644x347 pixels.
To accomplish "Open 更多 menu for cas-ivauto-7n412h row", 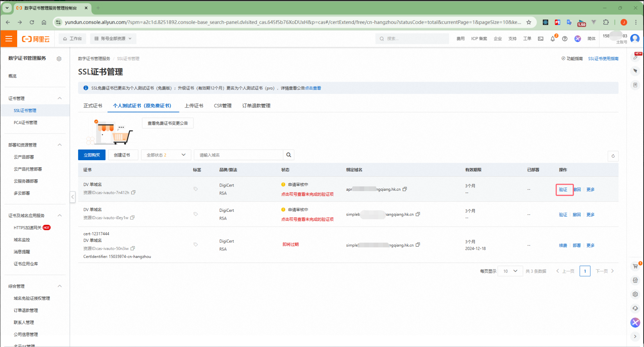I will [x=590, y=190].
